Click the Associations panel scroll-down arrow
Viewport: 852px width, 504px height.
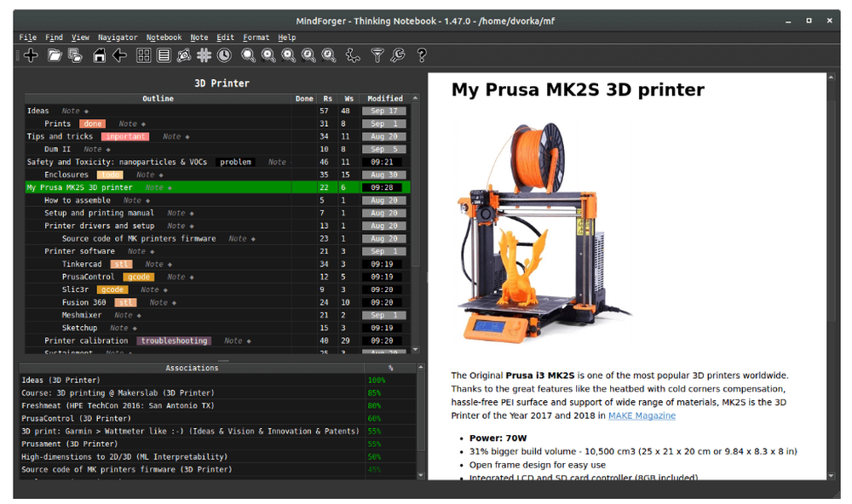coord(421,475)
